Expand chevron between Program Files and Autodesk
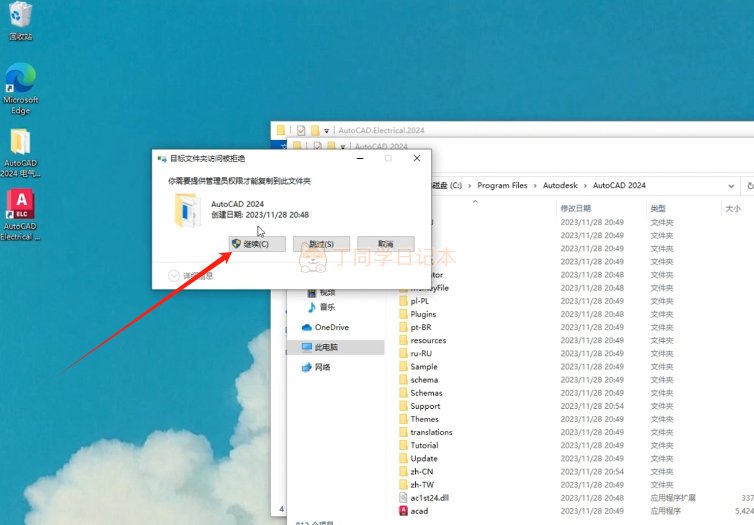 click(x=535, y=186)
